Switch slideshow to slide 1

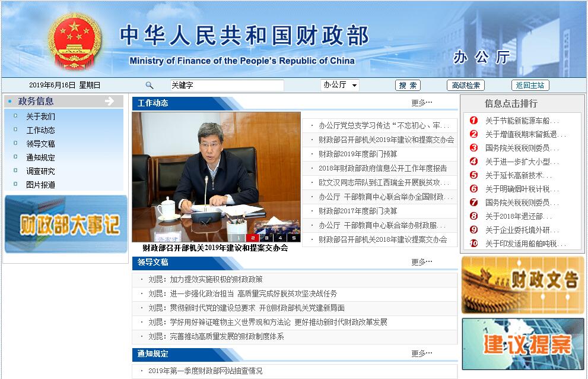[239, 238]
